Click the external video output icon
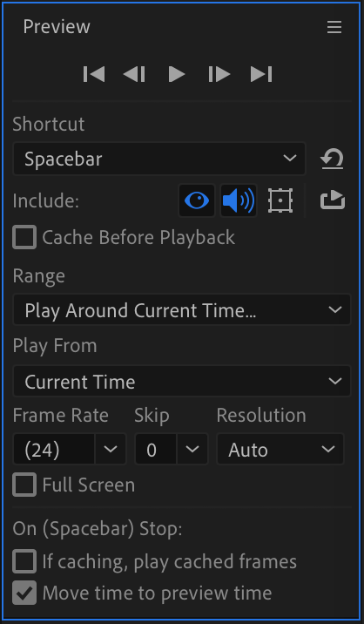This screenshot has width=364, height=624. (x=333, y=200)
